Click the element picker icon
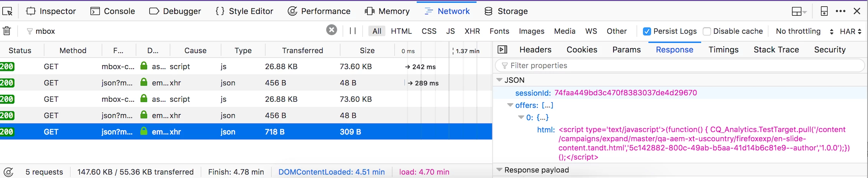The image size is (868, 178). click(7, 12)
